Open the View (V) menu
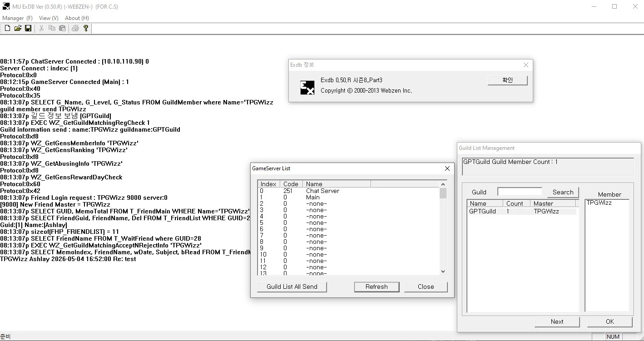Image resolution: width=644 pixels, height=341 pixels. (x=49, y=18)
